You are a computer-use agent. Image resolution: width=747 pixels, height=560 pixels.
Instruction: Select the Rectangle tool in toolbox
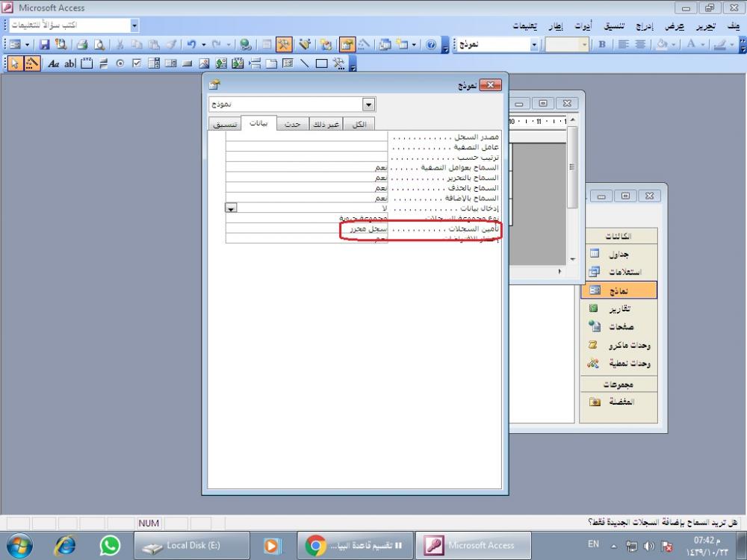pyautogui.click(x=321, y=63)
